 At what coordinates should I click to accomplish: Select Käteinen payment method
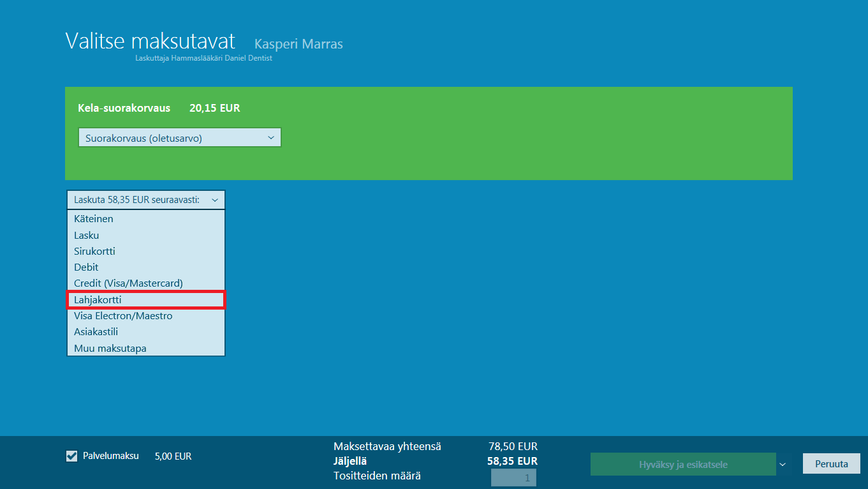145,219
